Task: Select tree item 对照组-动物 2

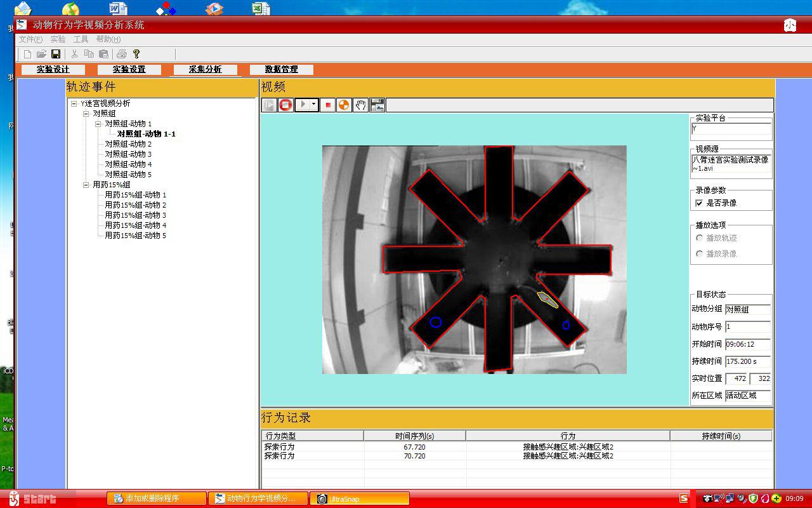Action: (128, 144)
